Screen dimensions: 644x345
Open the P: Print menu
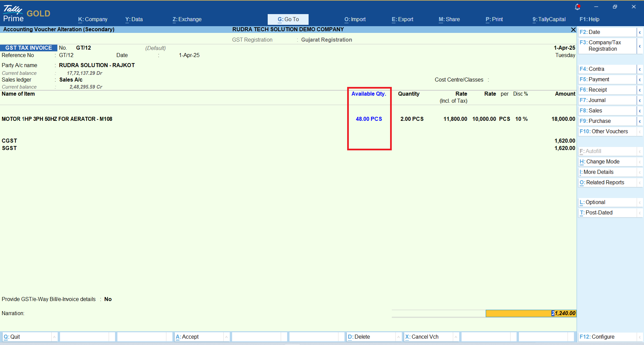tap(494, 19)
